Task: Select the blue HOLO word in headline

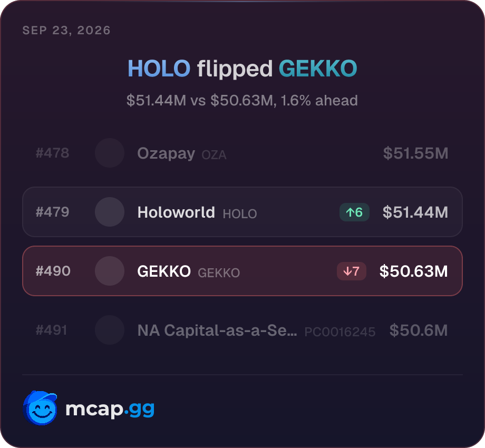Action: click(159, 69)
